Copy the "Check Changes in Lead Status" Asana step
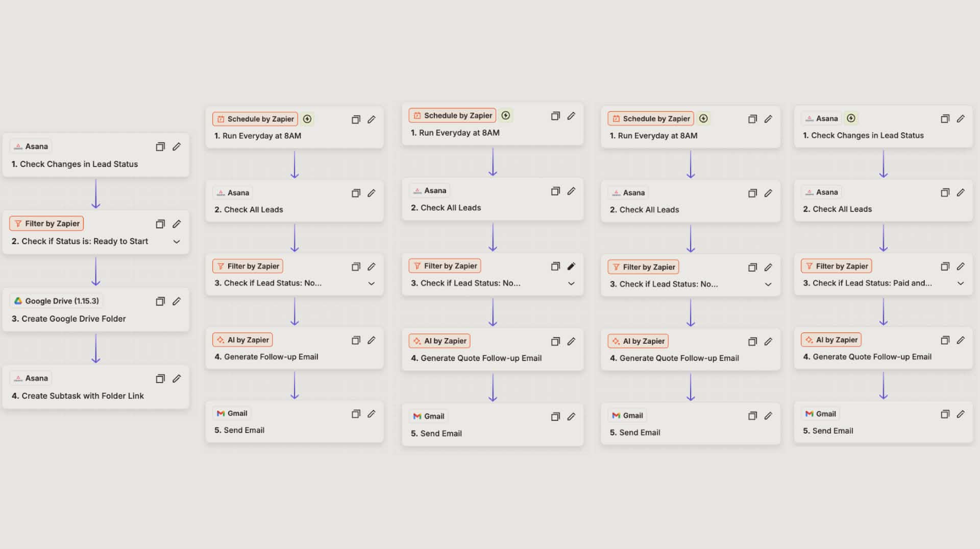 click(160, 146)
